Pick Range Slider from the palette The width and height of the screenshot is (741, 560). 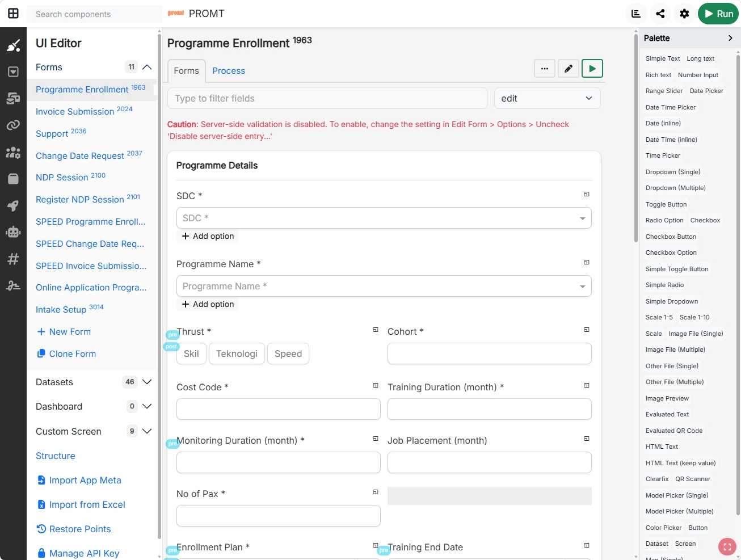point(664,91)
